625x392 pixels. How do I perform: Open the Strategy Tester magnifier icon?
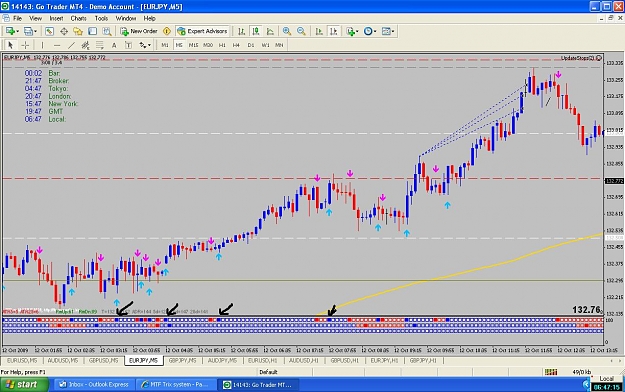107,31
